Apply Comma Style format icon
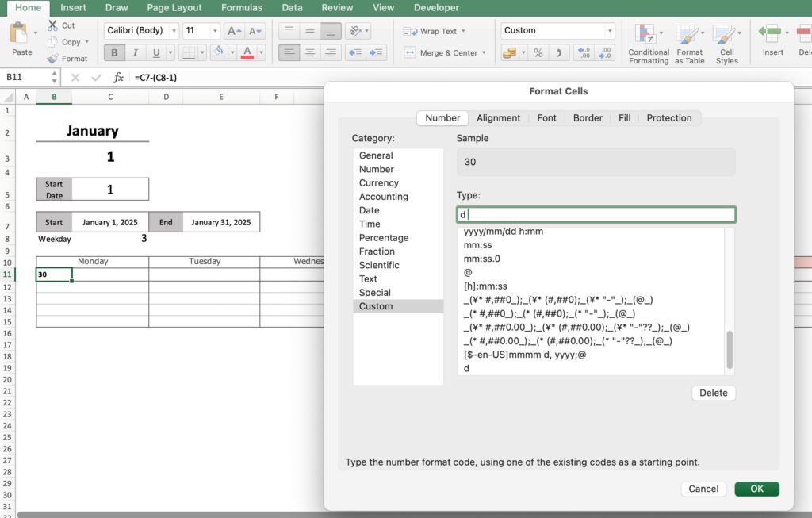The image size is (812, 518). (559, 52)
